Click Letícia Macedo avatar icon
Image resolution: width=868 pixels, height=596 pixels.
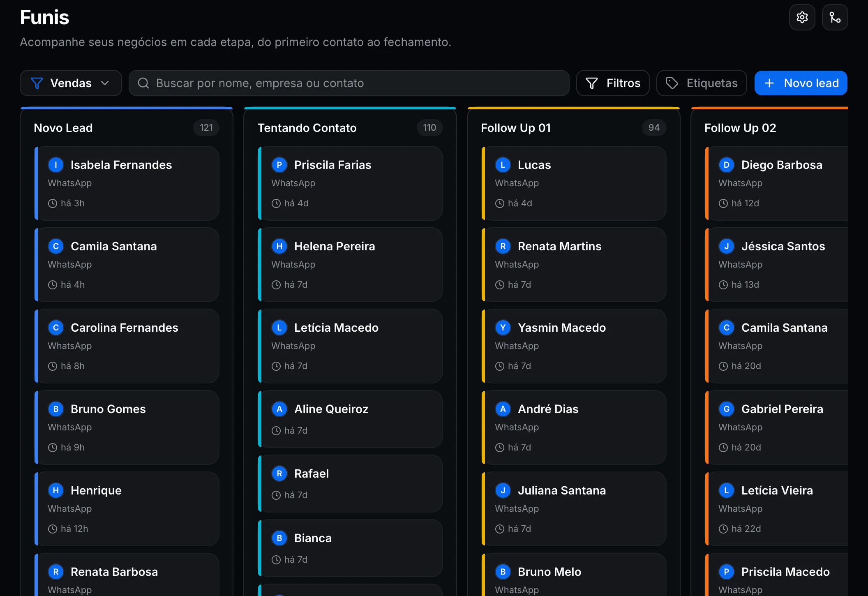pos(279,328)
